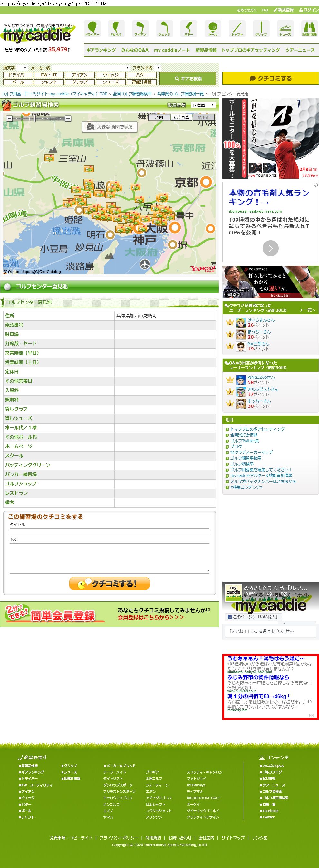Choose the Wedge club icon
This screenshot has height=868, width=319.
[164, 28]
